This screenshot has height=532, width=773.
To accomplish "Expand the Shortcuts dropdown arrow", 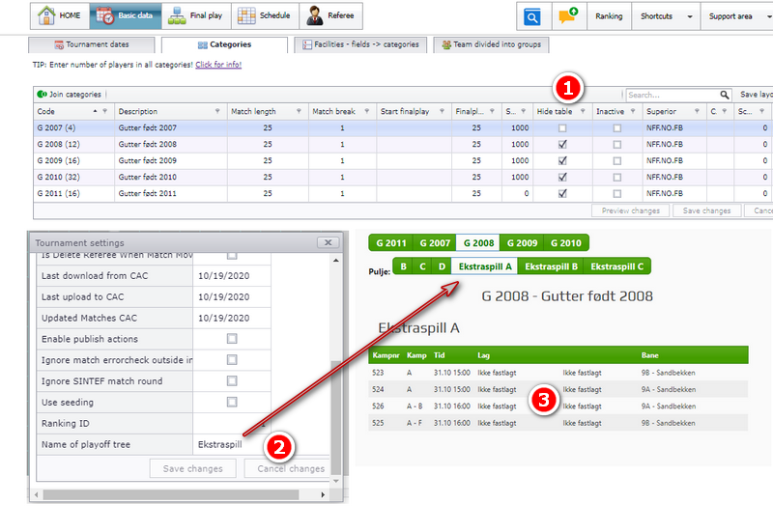I will point(690,16).
